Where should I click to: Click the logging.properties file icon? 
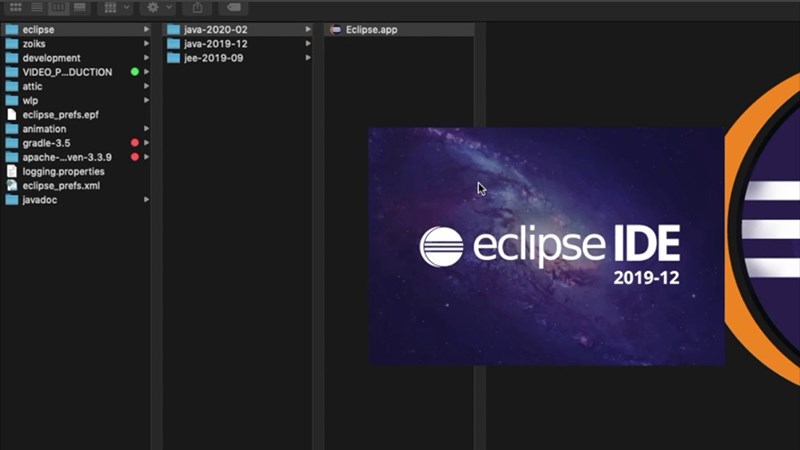[x=12, y=171]
